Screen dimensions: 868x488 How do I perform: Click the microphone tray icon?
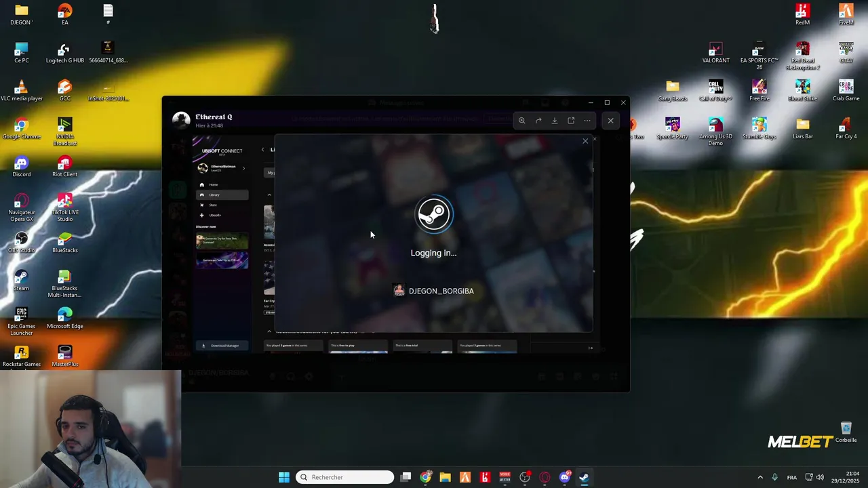pos(774,477)
